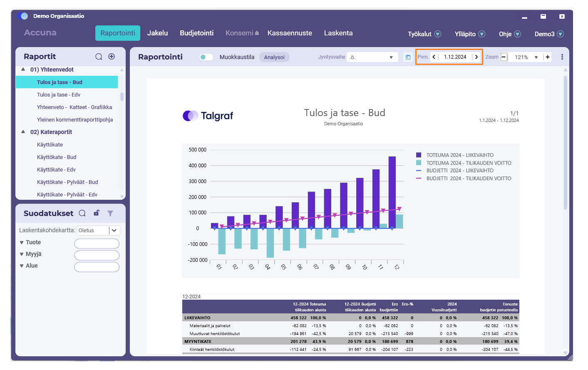Open search in Suodatukset panel
Viewport: 588px width, 370px height.
[82, 213]
